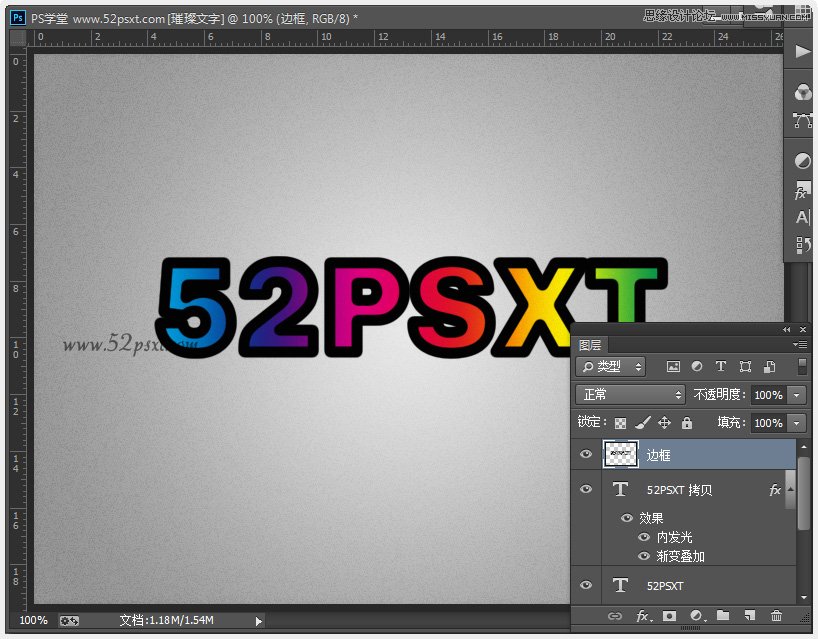Open the 正常 blend mode dropdown
Image resolution: width=818 pixels, height=639 pixels.
pos(630,395)
